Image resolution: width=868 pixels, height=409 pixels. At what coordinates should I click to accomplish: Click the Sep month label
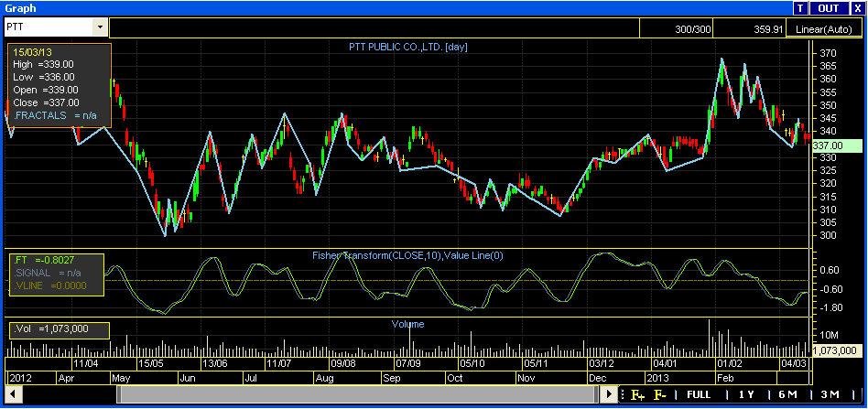[392, 379]
